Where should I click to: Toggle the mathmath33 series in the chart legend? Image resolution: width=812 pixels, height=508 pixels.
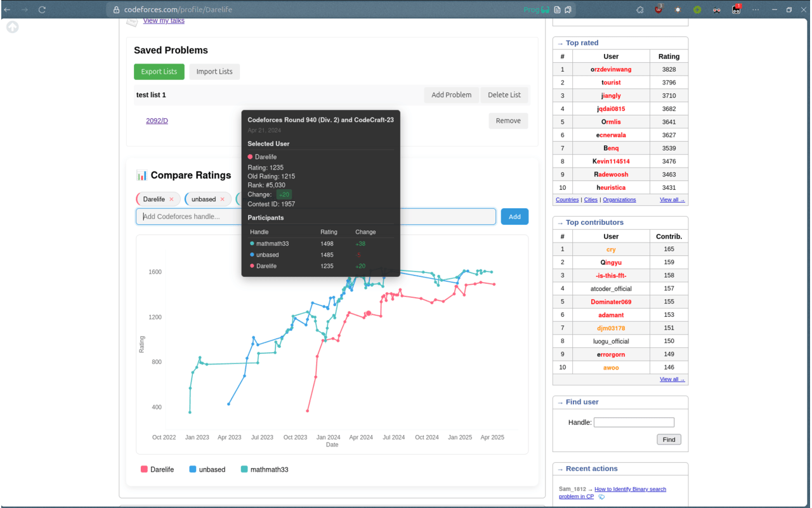(265, 469)
